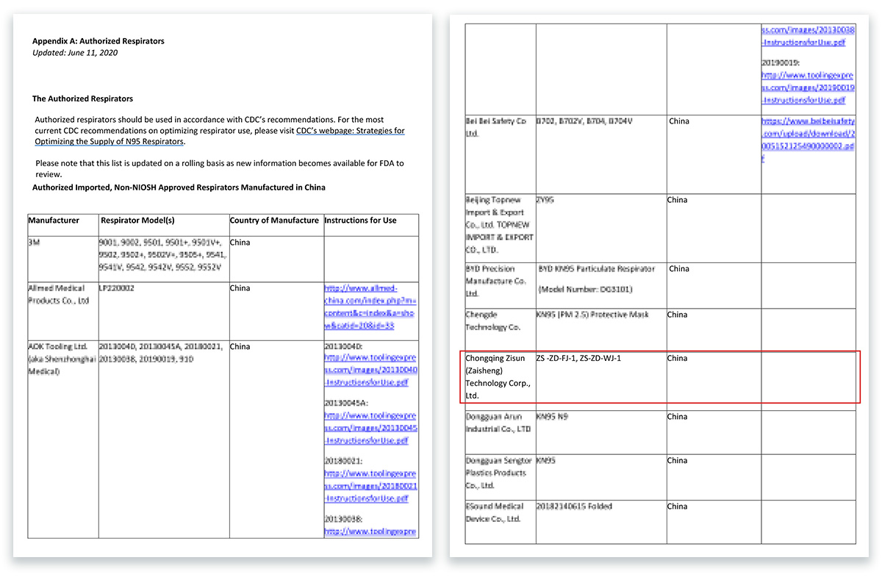This screenshot has width=882, height=588.
Task: Open the instructions link under 20190019
Action: point(808,87)
